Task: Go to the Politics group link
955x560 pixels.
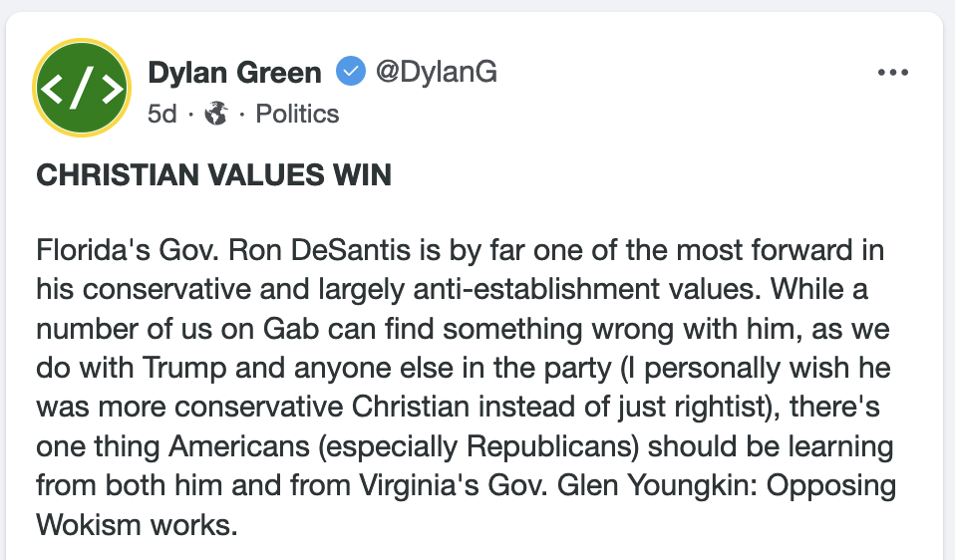Action: pos(297,115)
